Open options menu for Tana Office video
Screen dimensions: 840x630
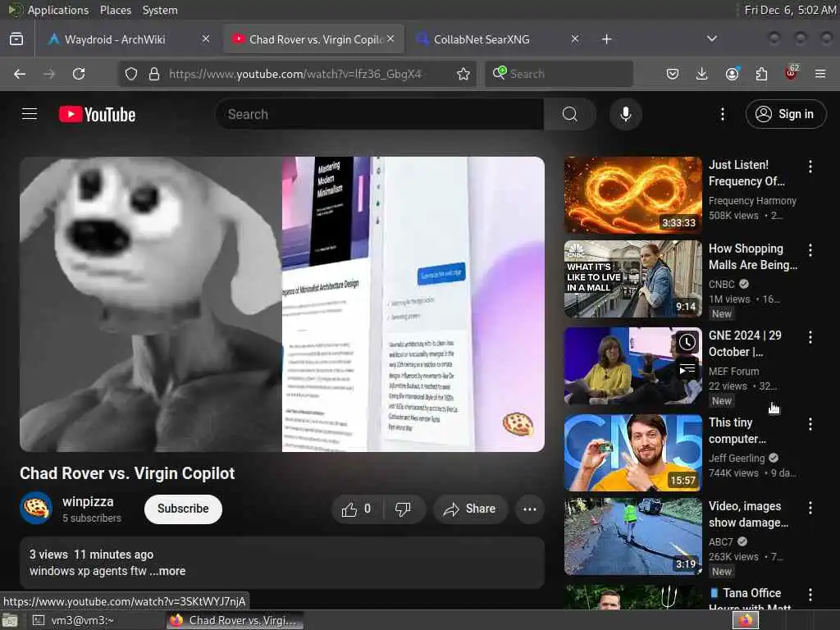tap(810, 594)
